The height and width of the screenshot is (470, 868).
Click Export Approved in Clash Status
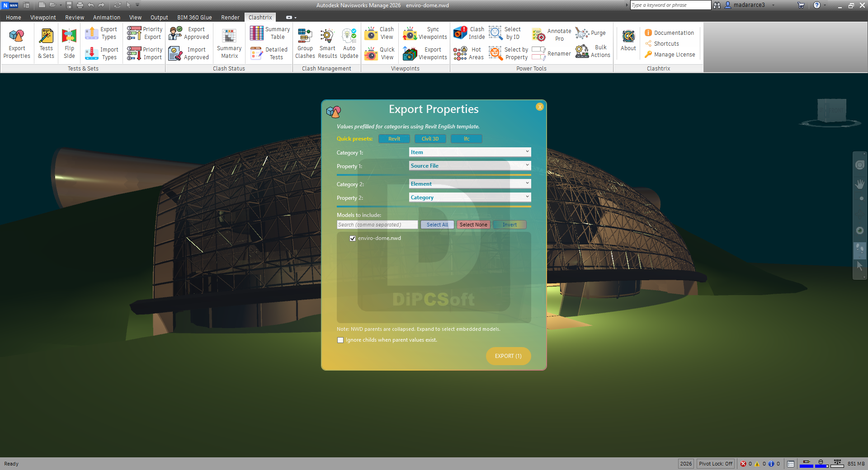coord(189,33)
